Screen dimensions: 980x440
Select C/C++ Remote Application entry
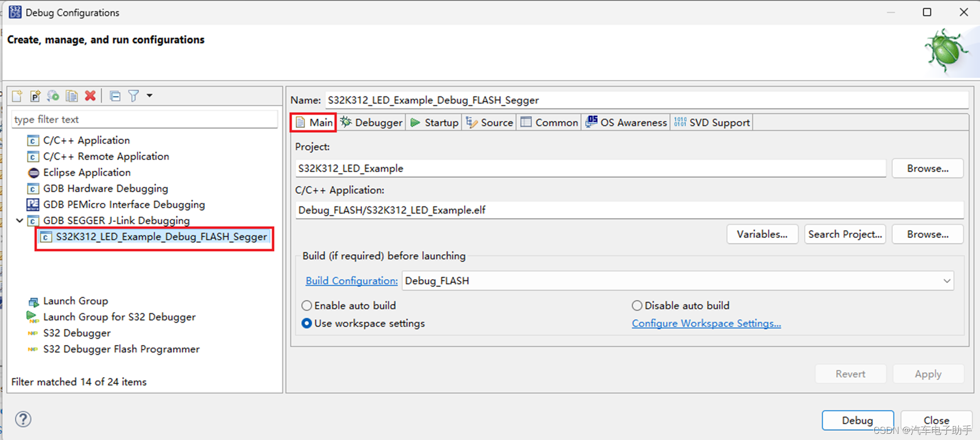click(x=106, y=156)
